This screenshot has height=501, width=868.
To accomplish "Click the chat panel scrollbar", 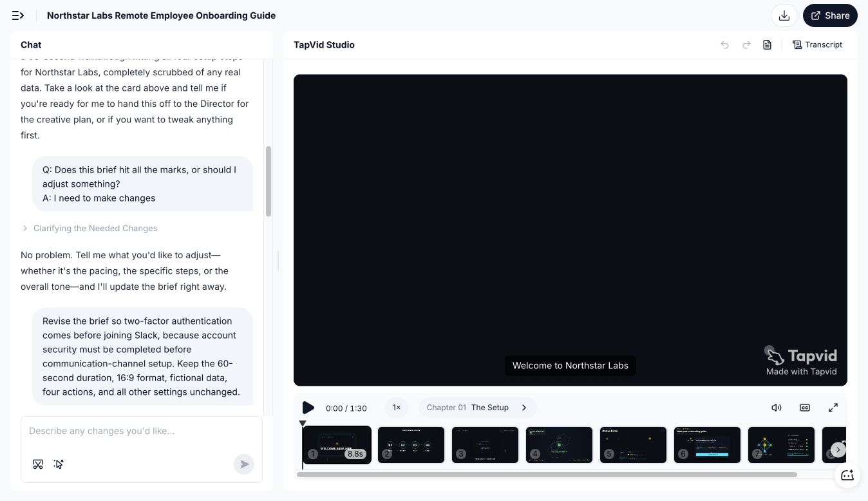I will (269, 182).
